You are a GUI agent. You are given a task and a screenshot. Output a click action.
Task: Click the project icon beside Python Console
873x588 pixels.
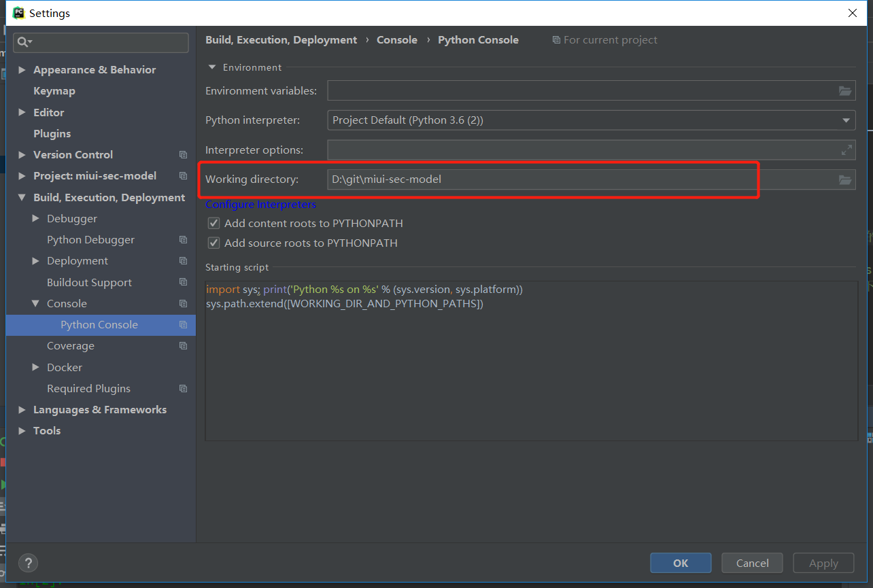pyautogui.click(x=183, y=325)
